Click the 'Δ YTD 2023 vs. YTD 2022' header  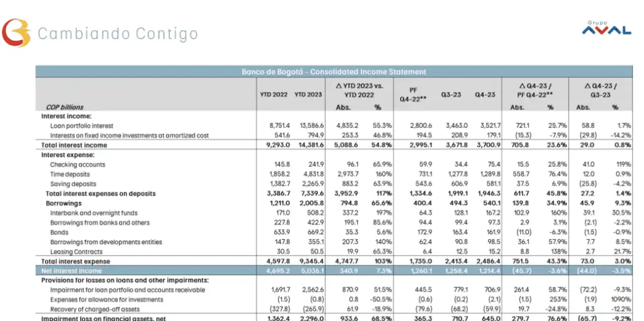pyautogui.click(x=359, y=91)
